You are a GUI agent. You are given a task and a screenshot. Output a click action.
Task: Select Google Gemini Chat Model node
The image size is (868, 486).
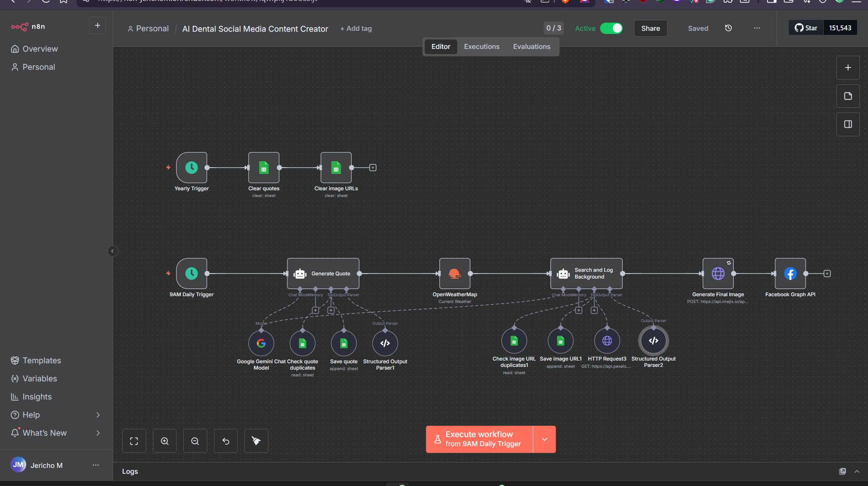tap(261, 343)
